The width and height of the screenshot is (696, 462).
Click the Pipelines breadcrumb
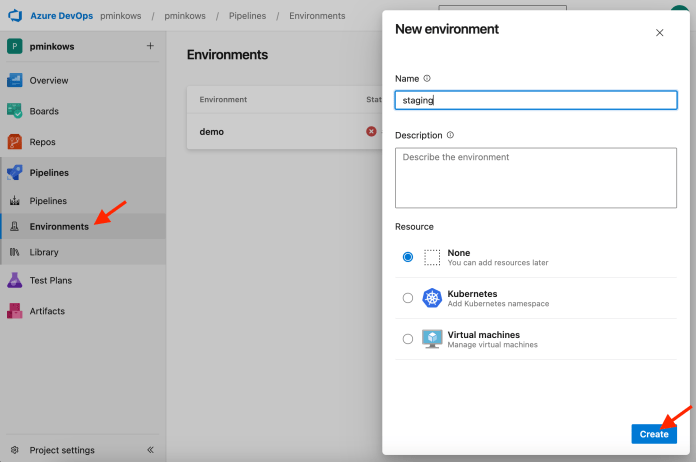[247, 16]
